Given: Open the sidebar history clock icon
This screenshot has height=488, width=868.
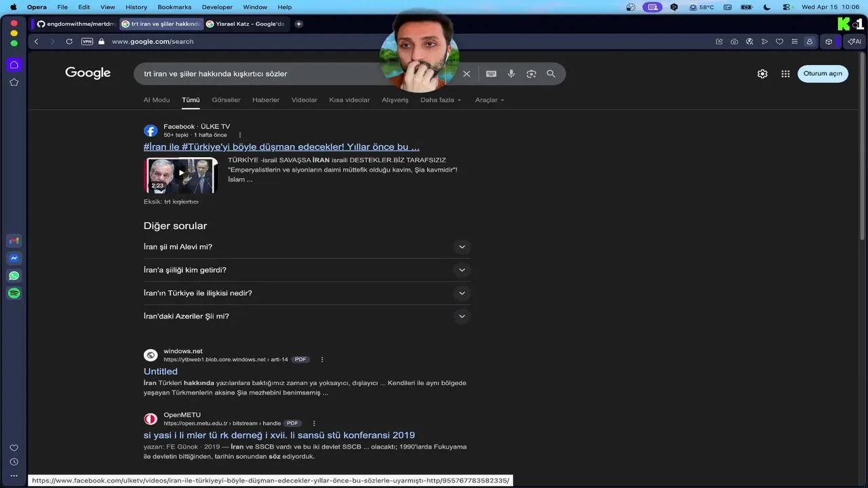Looking at the screenshot, I should tap(14, 462).
